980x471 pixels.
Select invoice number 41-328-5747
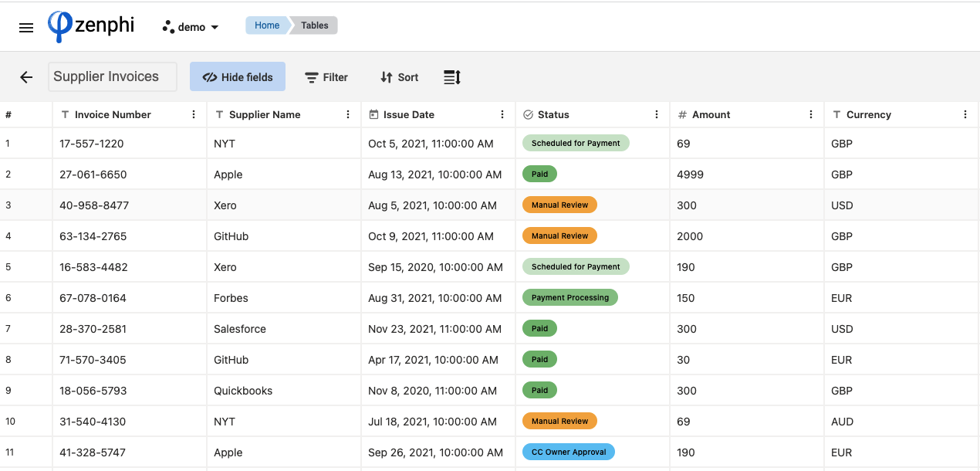tap(93, 452)
